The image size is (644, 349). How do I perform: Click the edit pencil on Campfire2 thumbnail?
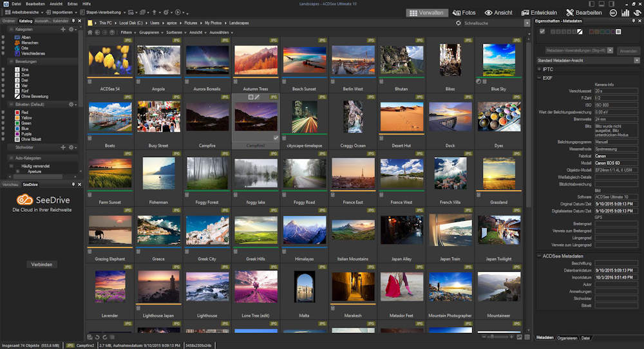(257, 97)
